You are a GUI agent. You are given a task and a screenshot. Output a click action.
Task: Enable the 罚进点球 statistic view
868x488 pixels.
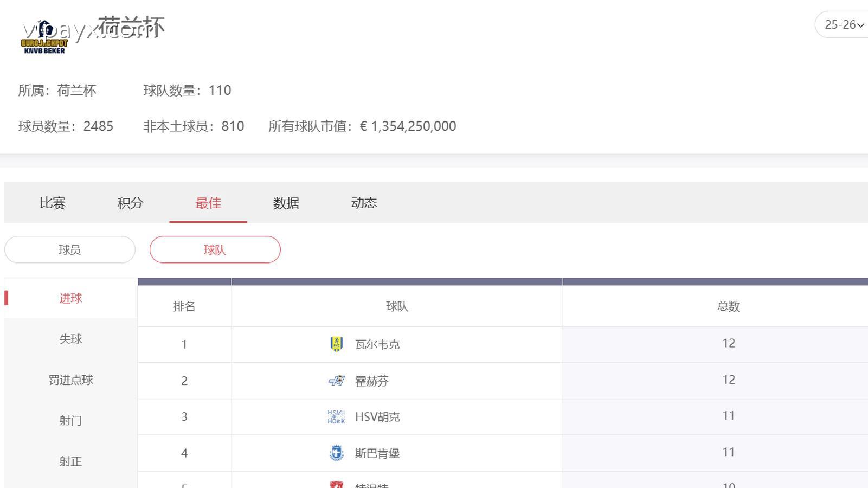coord(70,380)
